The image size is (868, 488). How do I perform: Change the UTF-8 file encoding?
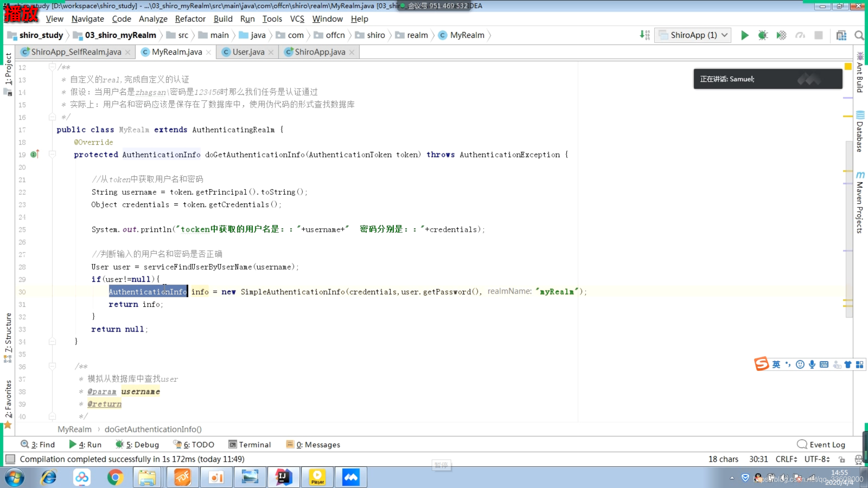pos(817,459)
